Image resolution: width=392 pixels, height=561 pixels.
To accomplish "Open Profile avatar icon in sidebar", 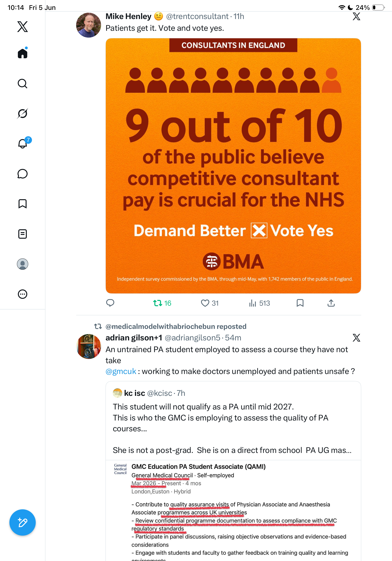I will 23,264.
